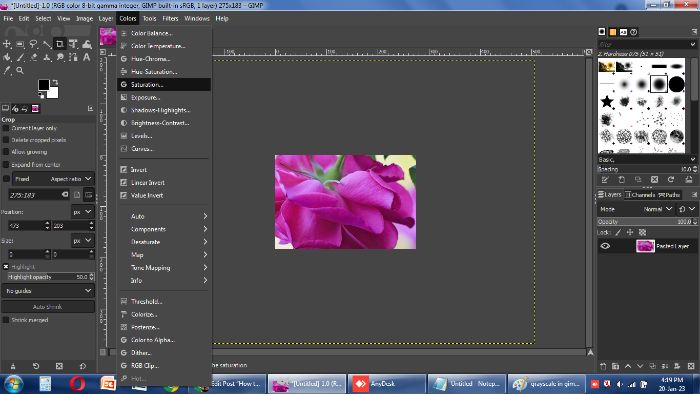Select the Warp Transform tool
This screenshot has width=700, height=394.
(87, 44)
